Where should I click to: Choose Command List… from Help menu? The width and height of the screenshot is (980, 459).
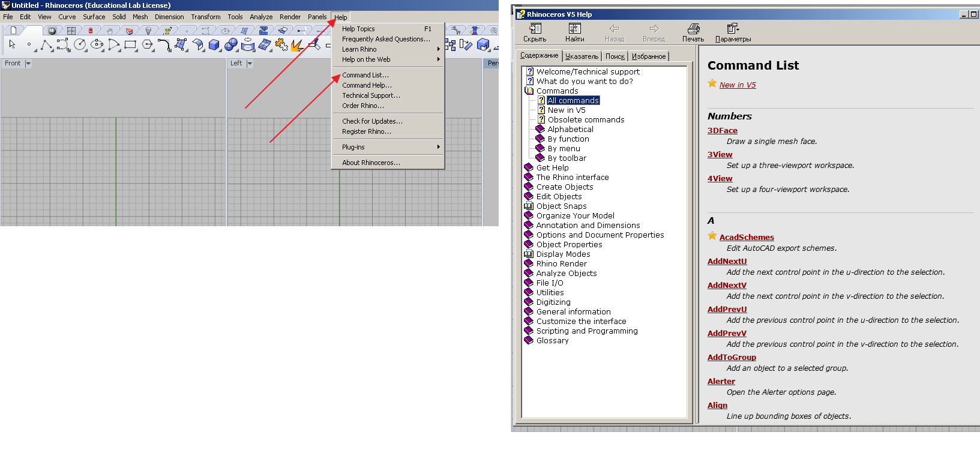click(365, 75)
